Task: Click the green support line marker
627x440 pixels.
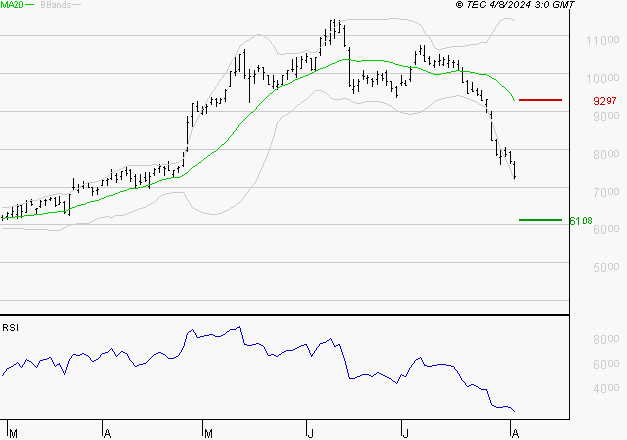Action: click(x=540, y=220)
